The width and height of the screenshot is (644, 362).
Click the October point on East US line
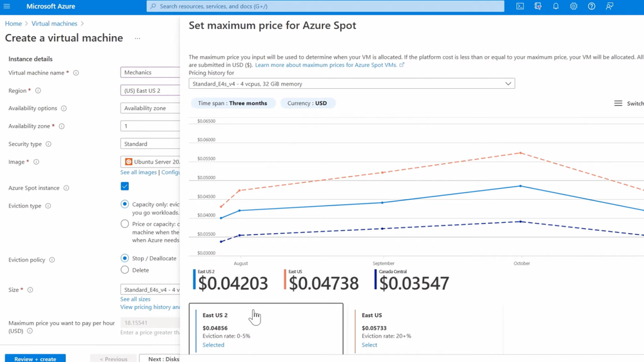point(520,153)
